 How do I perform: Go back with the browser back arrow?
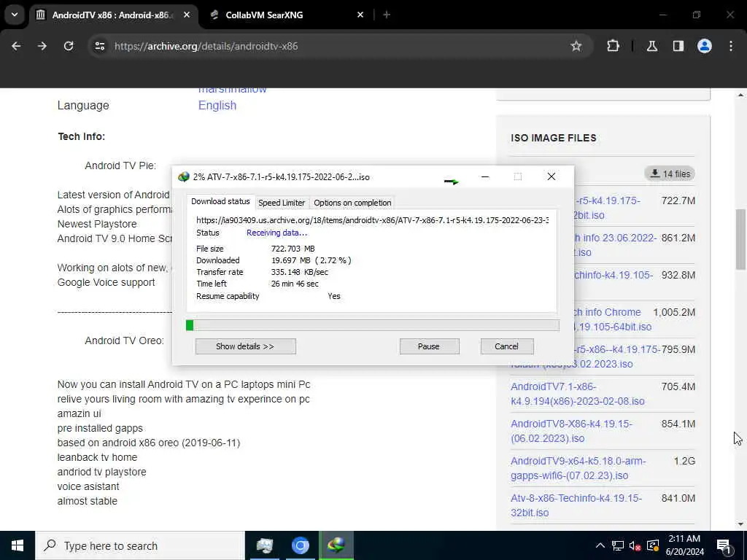16,46
